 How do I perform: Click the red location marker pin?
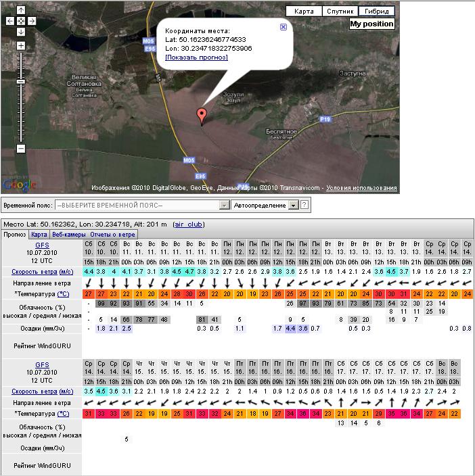tap(201, 115)
